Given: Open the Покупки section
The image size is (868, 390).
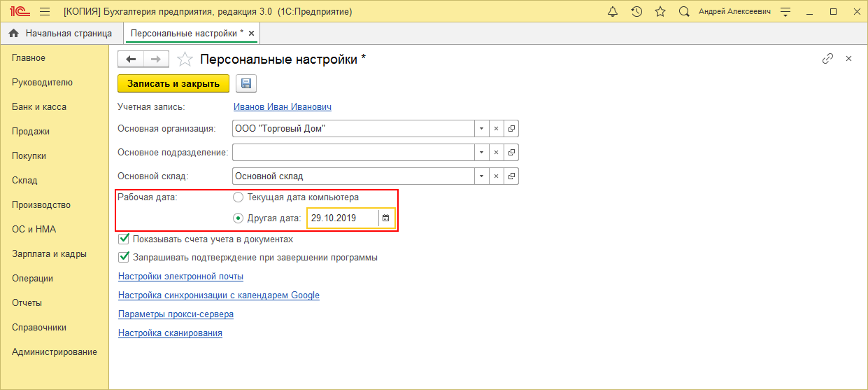Looking at the screenshot, I should point(29,156).
